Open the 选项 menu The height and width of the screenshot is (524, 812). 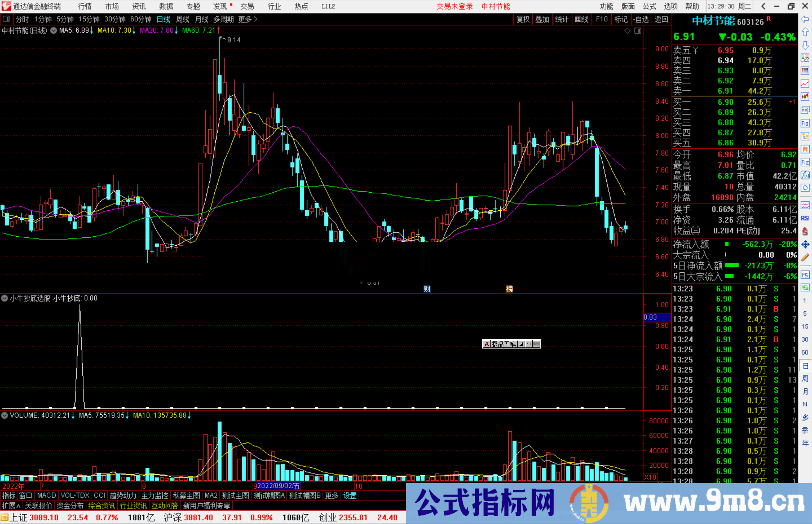tap(671, 6)
